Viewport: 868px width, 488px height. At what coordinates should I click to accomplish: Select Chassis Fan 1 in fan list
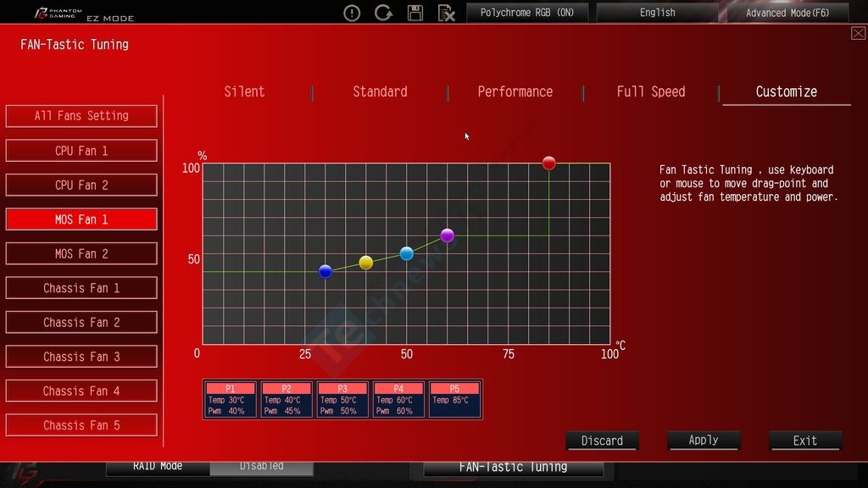81,288
